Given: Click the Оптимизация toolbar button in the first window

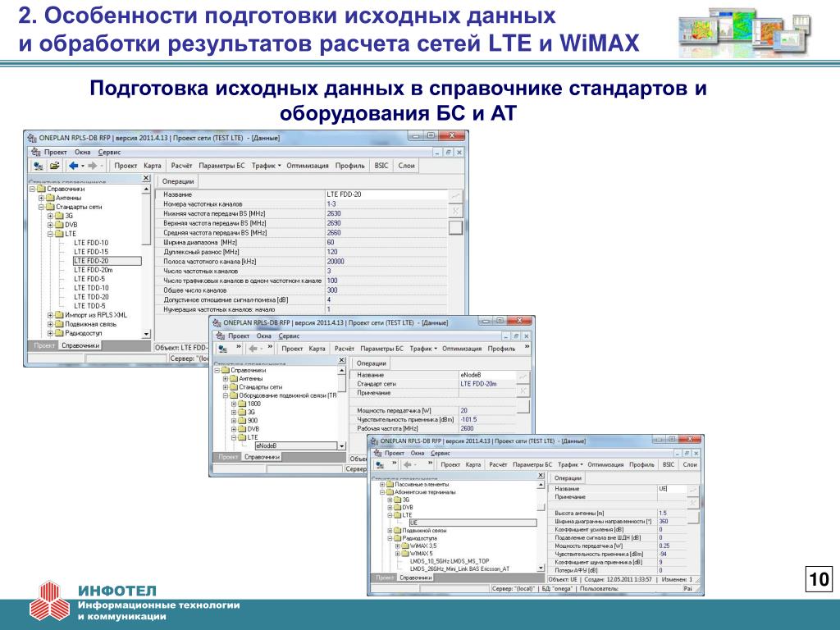Looking at the screenshot, I should 308,166.
